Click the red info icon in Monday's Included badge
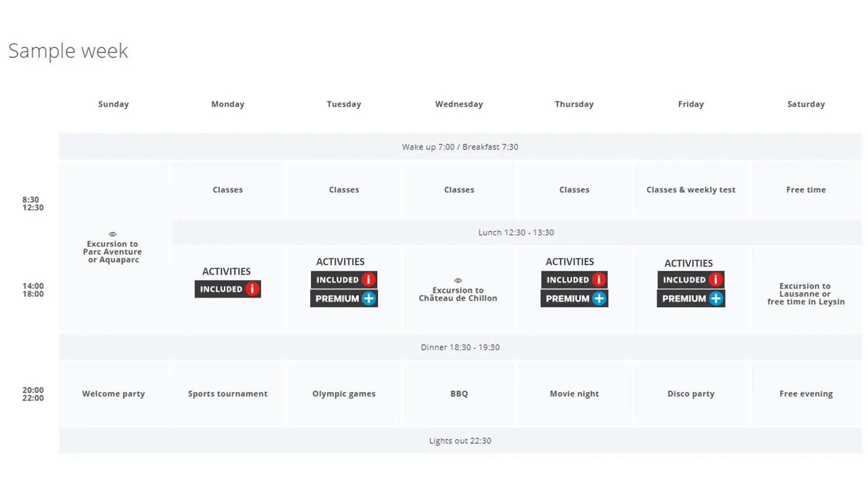The height and width of the screenshot is (488, 868). pyautogui.click(x=252, y=289)
